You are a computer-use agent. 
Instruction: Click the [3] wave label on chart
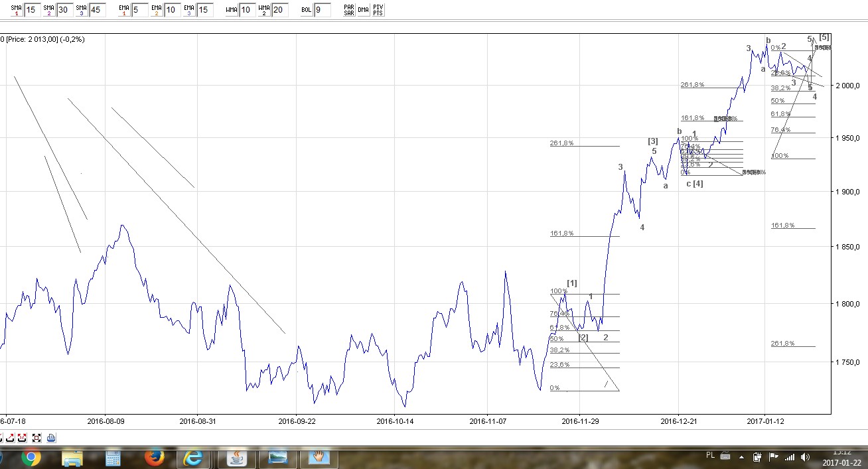coord(653,141)
